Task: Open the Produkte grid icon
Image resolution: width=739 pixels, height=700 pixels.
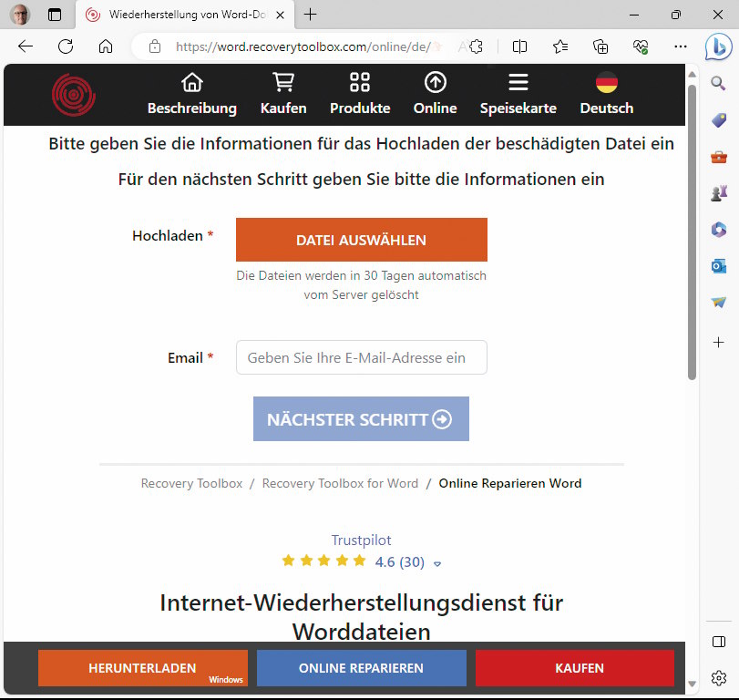Action: tap(360, 82)
